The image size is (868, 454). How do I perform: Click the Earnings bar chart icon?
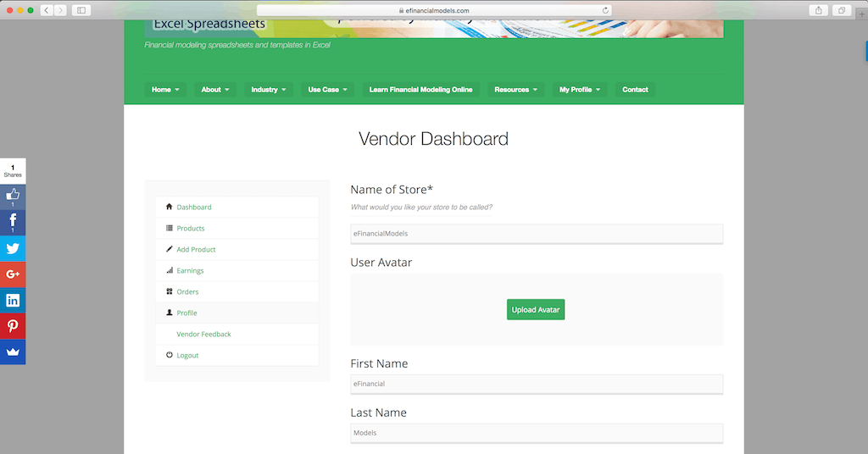(170, 270)
